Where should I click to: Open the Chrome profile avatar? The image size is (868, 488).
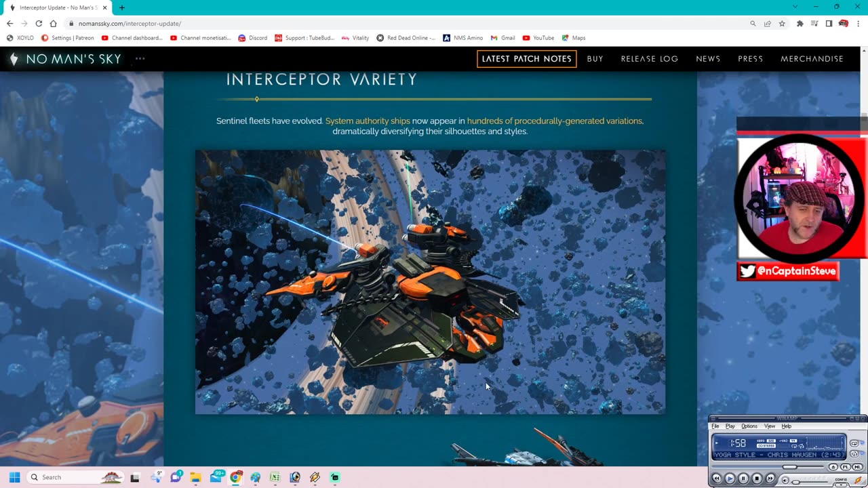click(x=844, y=24)
